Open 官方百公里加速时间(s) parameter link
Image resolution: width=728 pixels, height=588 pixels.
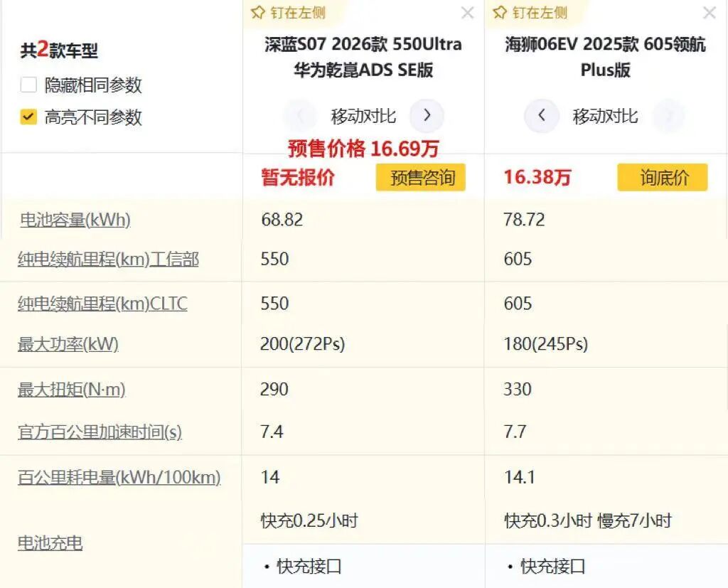[100, 432]
